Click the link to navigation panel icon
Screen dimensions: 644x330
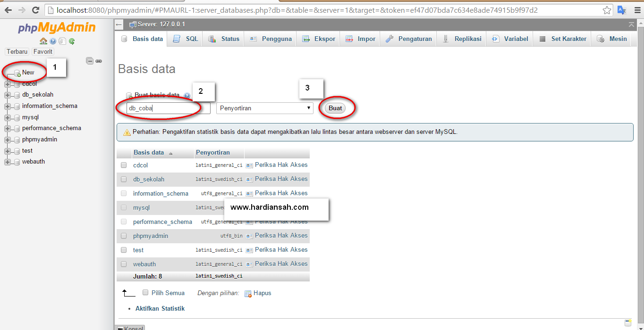point(99,61)
